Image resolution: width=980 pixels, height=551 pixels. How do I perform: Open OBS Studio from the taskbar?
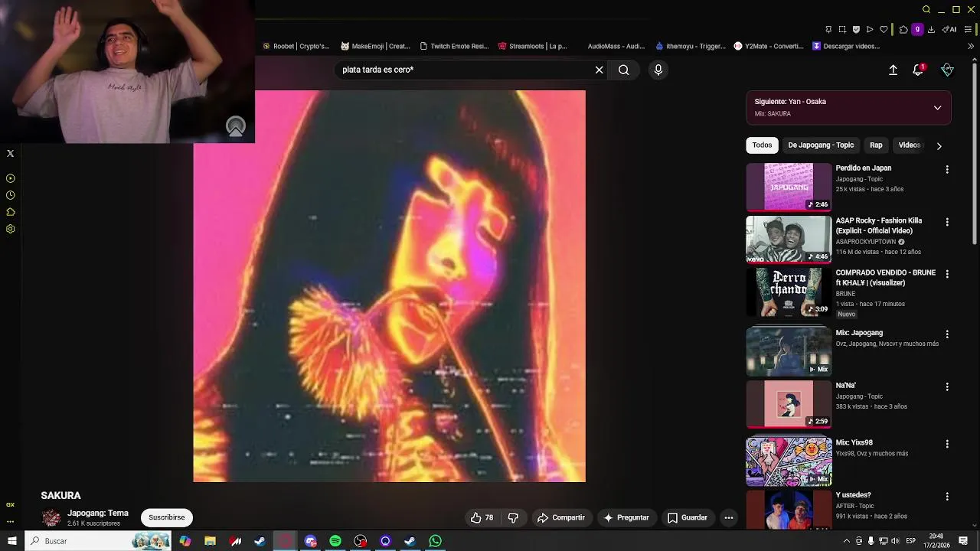tap(360, 541)
